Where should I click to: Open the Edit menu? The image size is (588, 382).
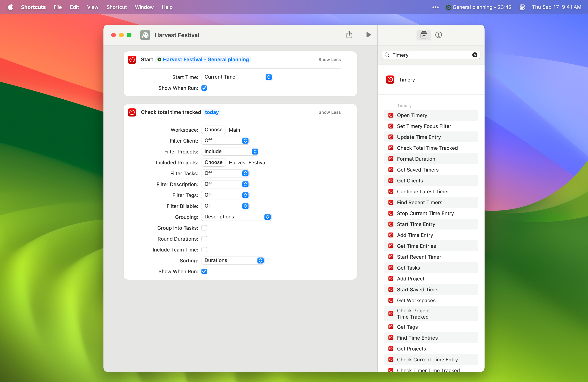(x=74, y=7)
